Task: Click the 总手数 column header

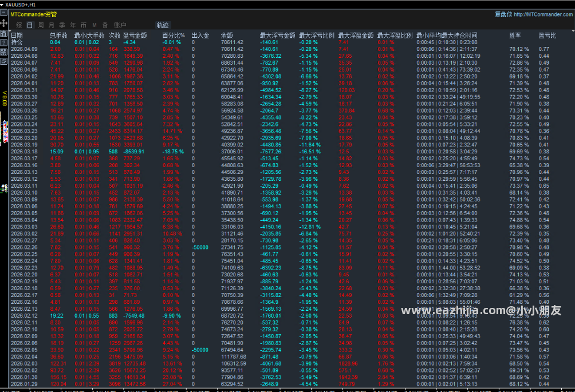Action: pos(58,35)
